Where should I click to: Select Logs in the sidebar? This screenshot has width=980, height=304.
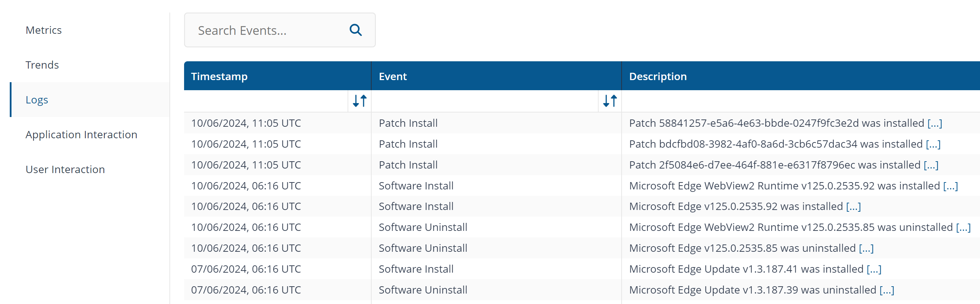pyautogui.click(x=37, y=100)
